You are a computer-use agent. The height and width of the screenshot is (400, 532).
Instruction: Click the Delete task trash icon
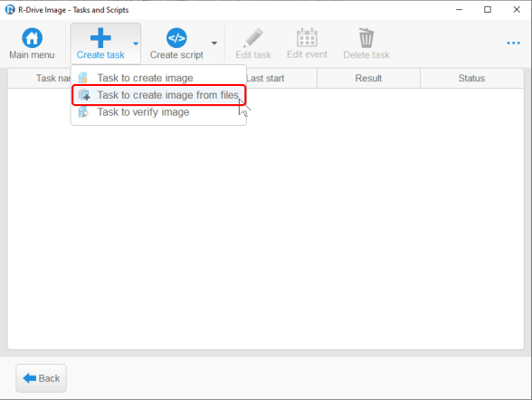point(366,38)
